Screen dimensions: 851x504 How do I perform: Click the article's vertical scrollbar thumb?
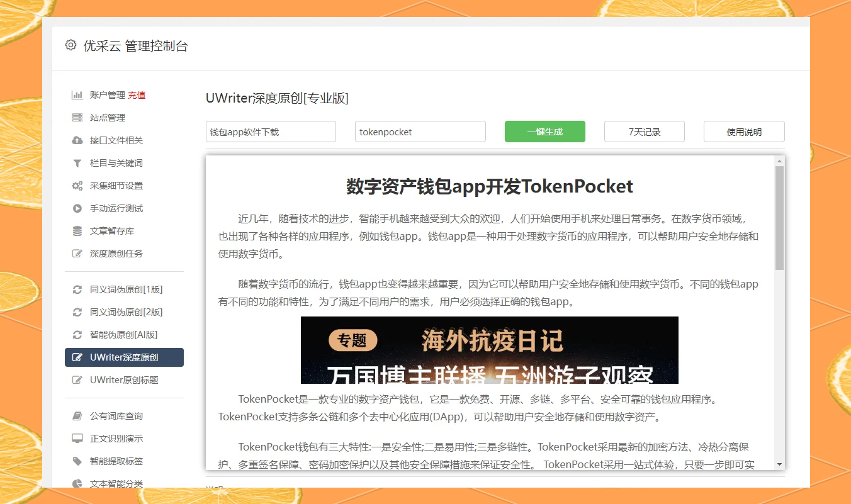[x=780, y=218]
